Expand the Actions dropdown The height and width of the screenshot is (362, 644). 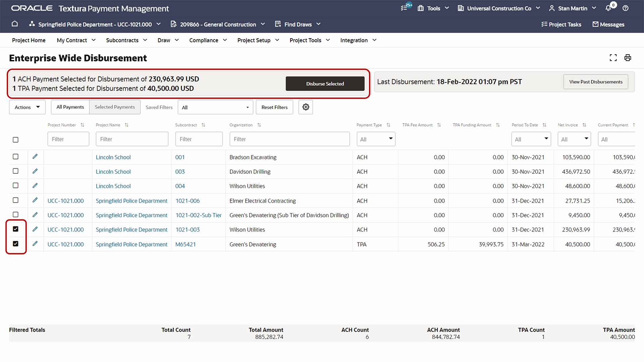pyautogui.click(x=27, y=107)
